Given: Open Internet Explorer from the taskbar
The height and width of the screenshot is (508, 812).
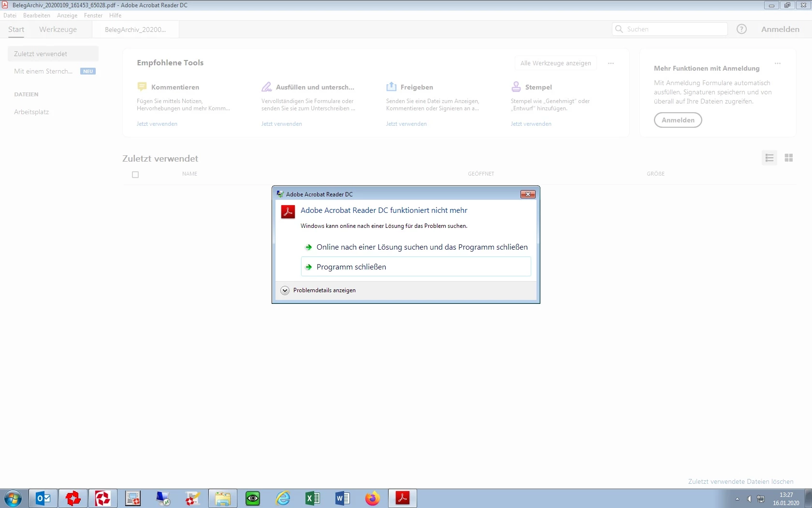Looking at the screenshot, I should click(x=283, y=498).
